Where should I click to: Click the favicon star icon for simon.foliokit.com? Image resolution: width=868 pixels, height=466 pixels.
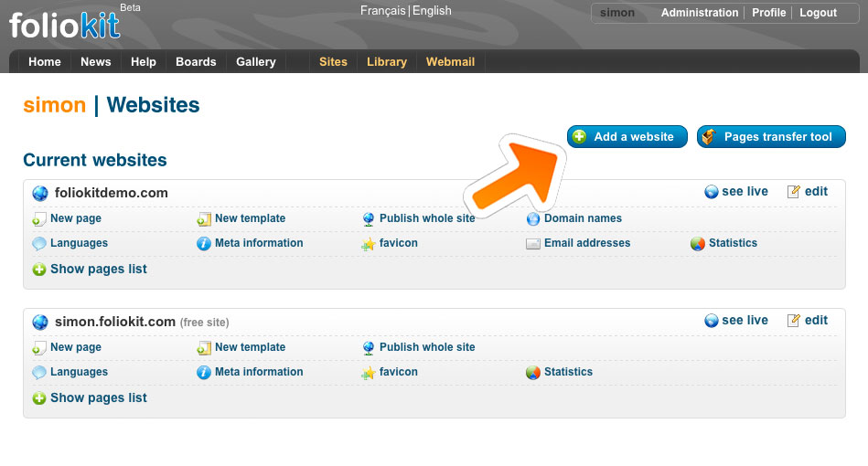click(x=368, y=373)
